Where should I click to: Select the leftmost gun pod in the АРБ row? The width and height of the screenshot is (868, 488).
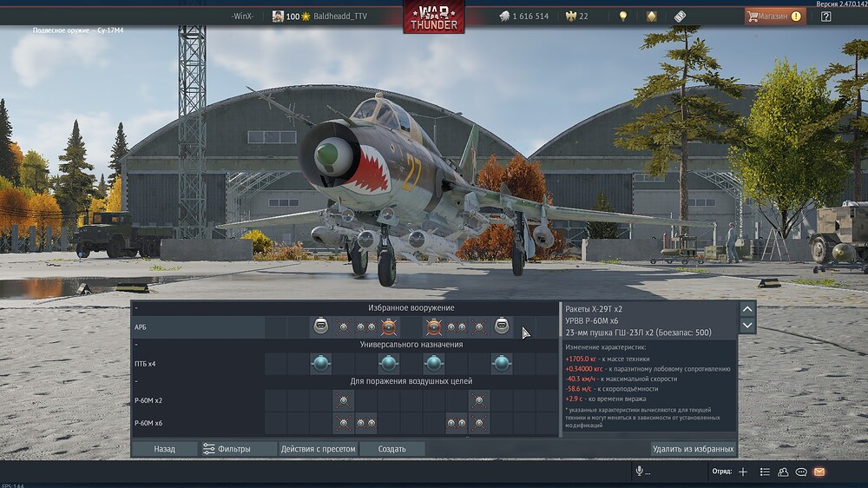pyautogui.click(x=320, y=326)
